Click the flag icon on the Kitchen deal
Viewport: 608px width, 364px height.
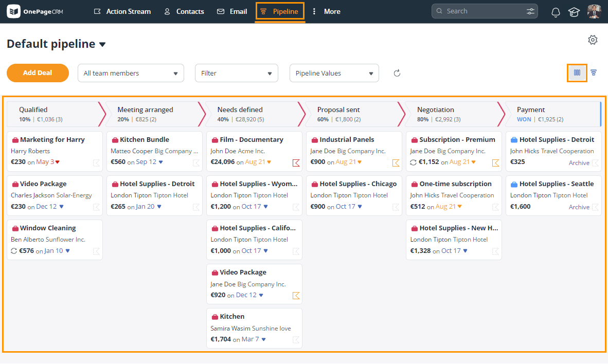tap(296, 340)
